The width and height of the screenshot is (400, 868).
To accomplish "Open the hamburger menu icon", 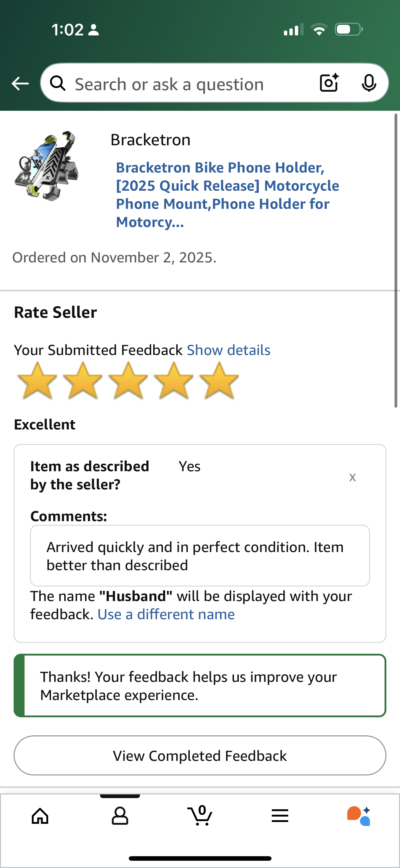I will pyautogui.click(x=280, y=816).
